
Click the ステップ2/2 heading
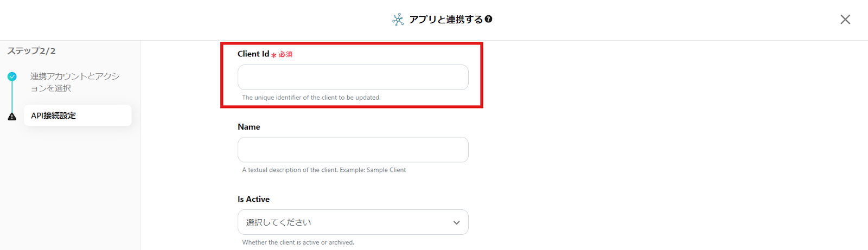tap(31, 51)
